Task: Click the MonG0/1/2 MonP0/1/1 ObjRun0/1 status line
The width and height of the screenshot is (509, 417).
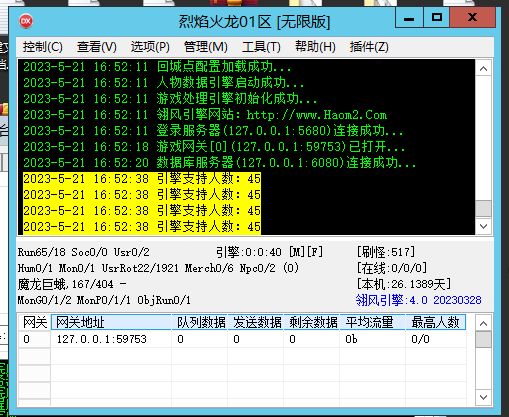Action: (104, 300)
